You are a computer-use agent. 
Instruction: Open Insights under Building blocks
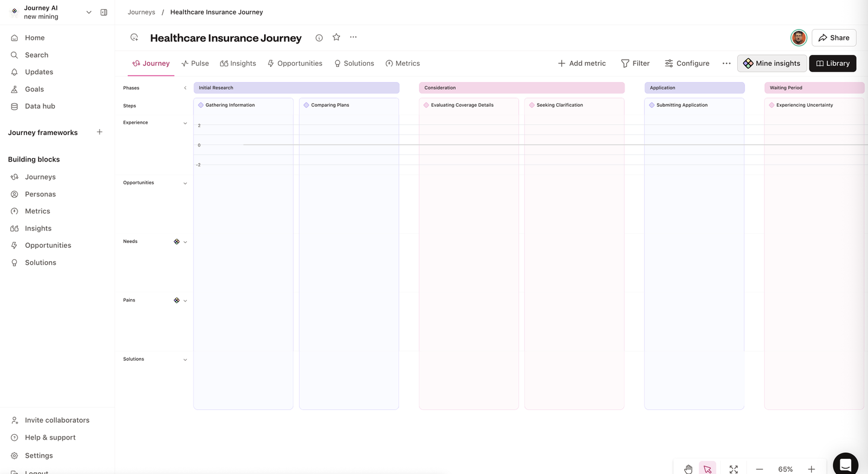(38, 229)
